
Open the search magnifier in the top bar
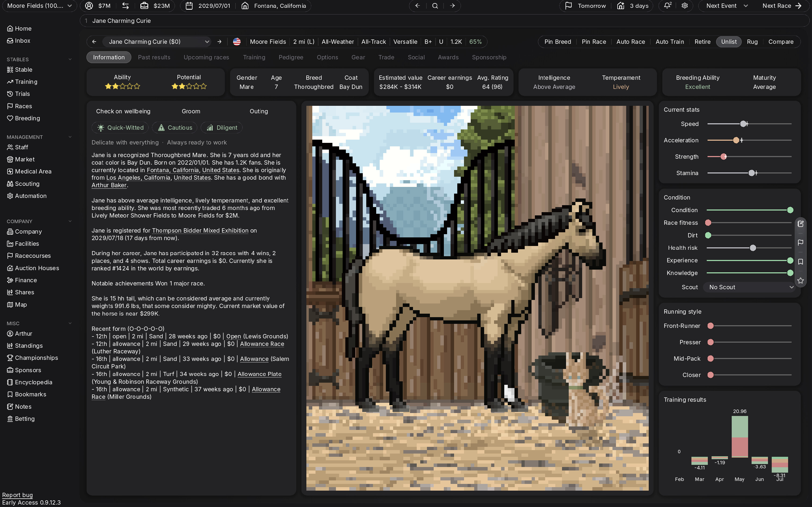pos(435,6)
